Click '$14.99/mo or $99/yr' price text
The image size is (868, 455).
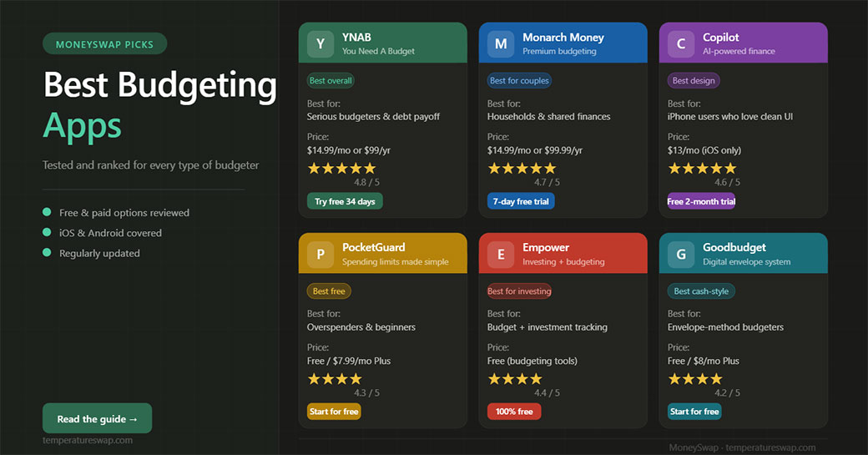(x=348, y=150)
